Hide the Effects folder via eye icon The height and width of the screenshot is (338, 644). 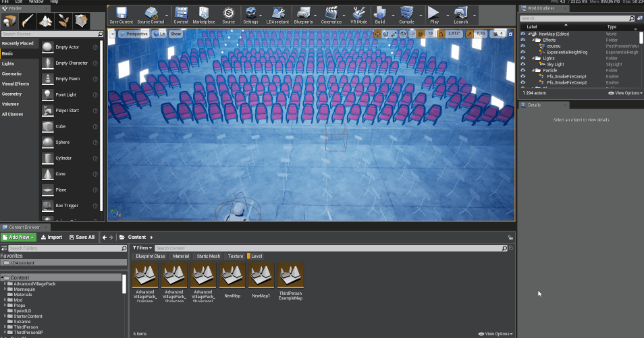523,40
